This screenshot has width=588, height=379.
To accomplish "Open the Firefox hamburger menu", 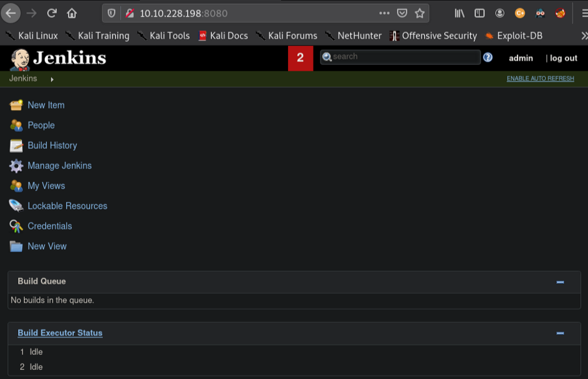I will click(x=584, y=14).
